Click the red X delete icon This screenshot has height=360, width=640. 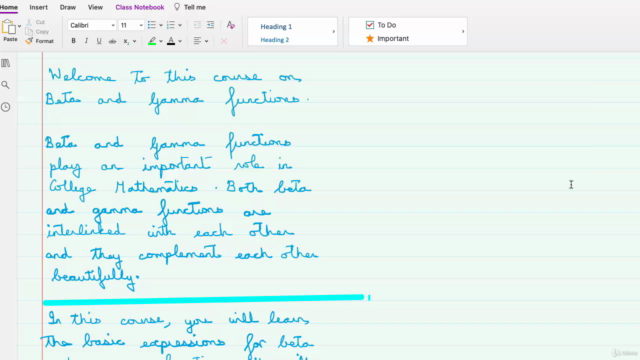224,41
